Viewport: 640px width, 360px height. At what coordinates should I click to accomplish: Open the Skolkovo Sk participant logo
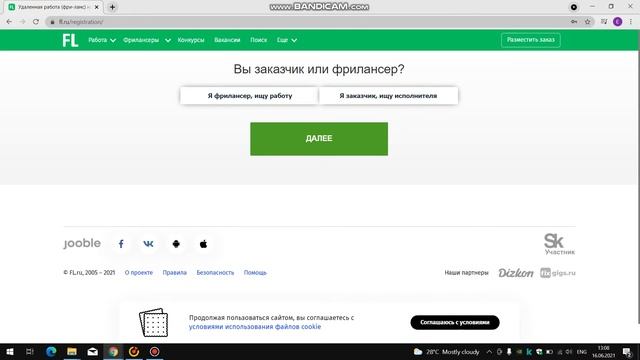click(559, 244)
